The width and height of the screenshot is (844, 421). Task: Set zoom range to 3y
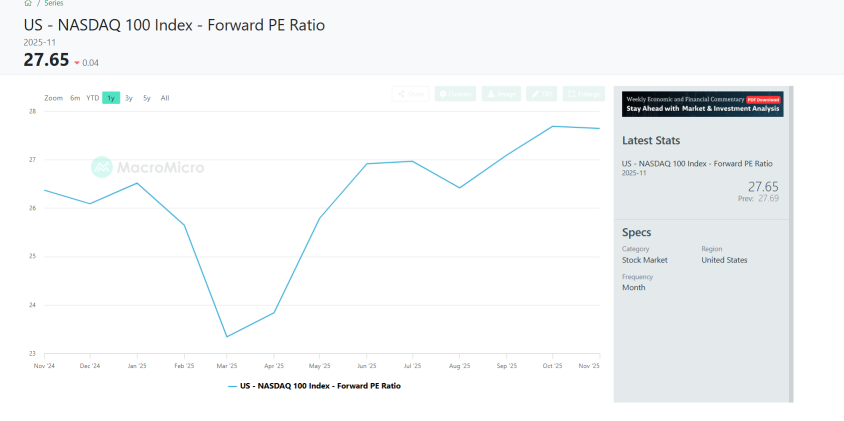(x=129, y=98)
